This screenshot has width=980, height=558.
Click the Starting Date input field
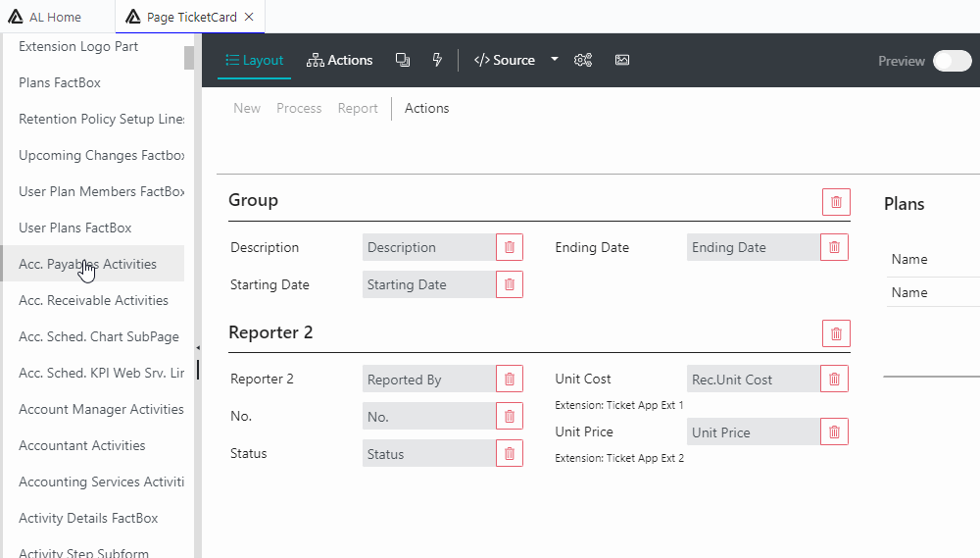428,284
